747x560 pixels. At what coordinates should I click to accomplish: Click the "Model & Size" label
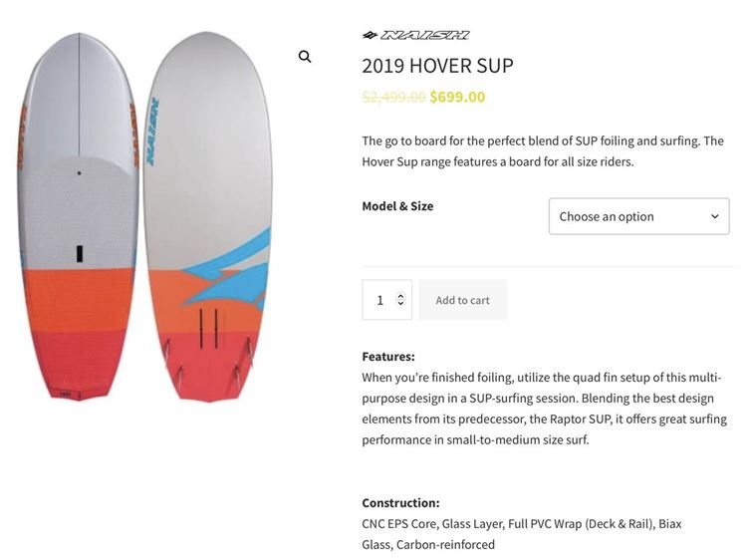397,206
